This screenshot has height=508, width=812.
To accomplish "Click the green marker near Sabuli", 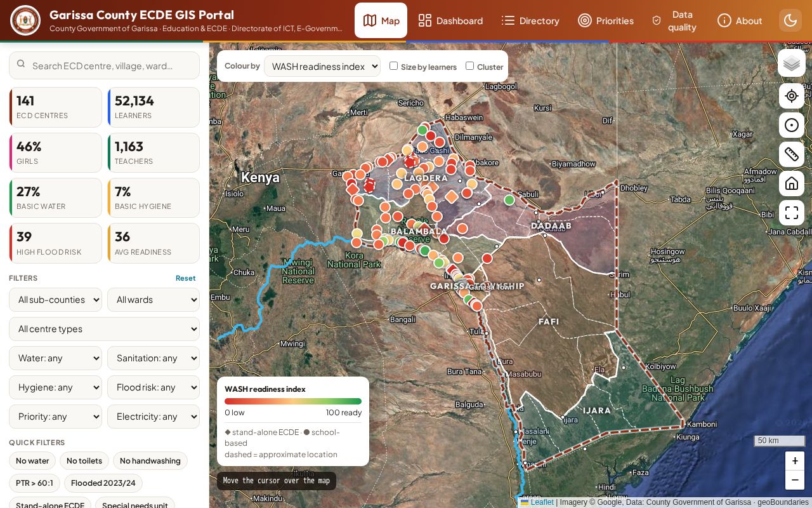I will [509, 200].
